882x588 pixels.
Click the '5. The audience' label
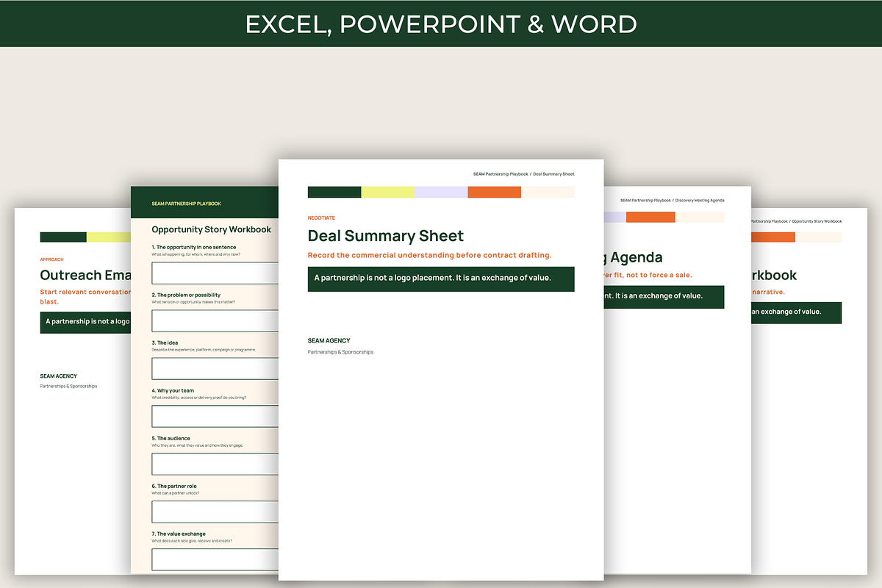(171, 438)
